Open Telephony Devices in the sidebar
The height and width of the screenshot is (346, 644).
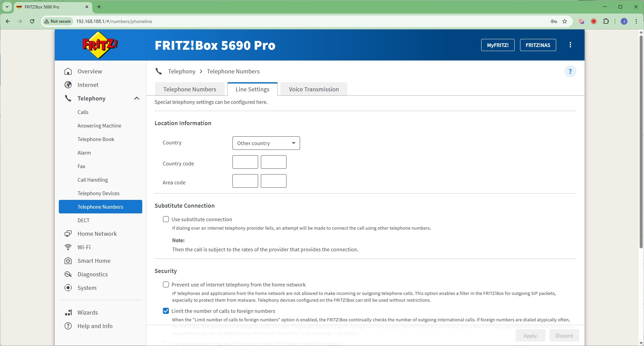pyautogui.click(x=99, y=193)
